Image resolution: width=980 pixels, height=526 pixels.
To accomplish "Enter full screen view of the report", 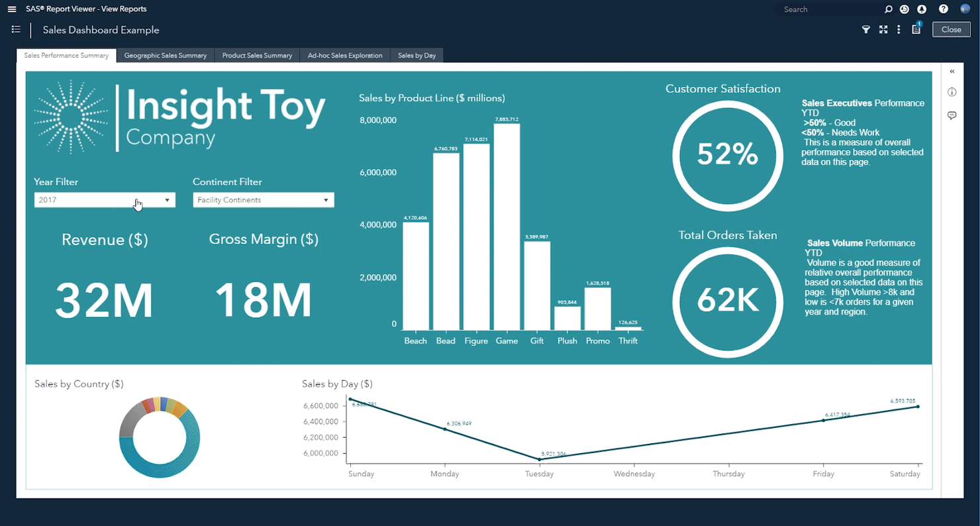I will pos(883,29).
